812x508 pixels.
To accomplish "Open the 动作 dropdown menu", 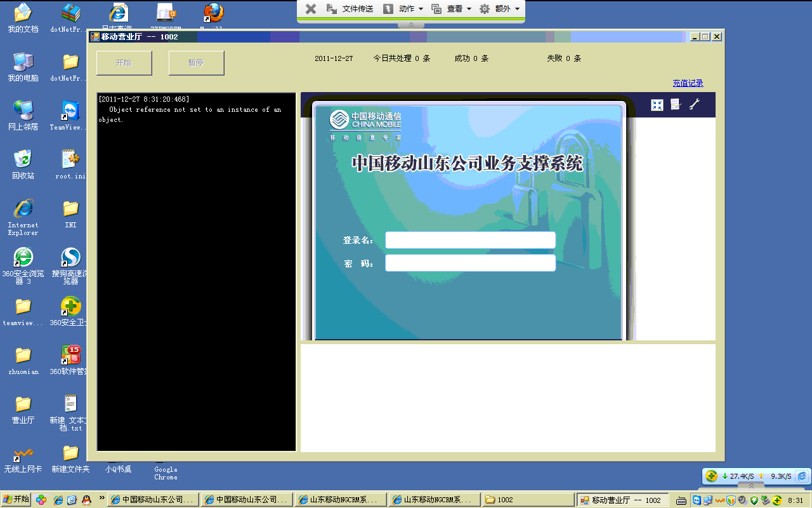I will click(403, 9).
